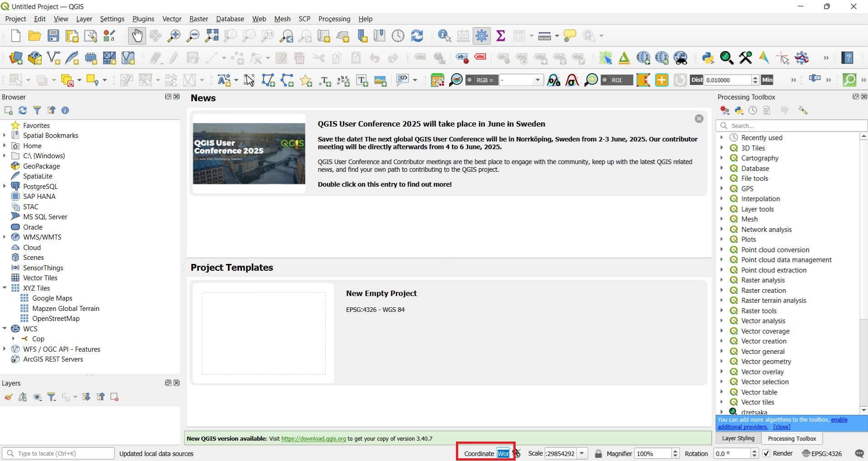Expand the Cartography toolbox group
868x461 pixels.
(x=721, y=158)
